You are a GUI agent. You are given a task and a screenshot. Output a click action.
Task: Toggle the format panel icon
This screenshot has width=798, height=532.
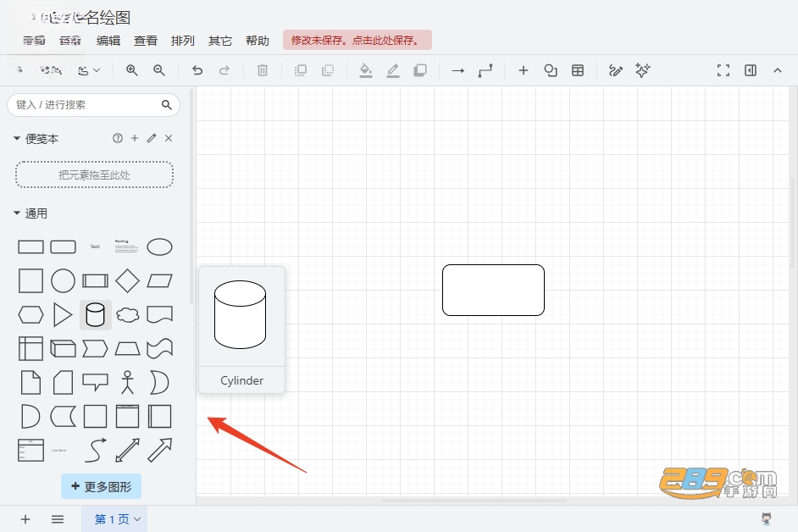click(751, 70)
